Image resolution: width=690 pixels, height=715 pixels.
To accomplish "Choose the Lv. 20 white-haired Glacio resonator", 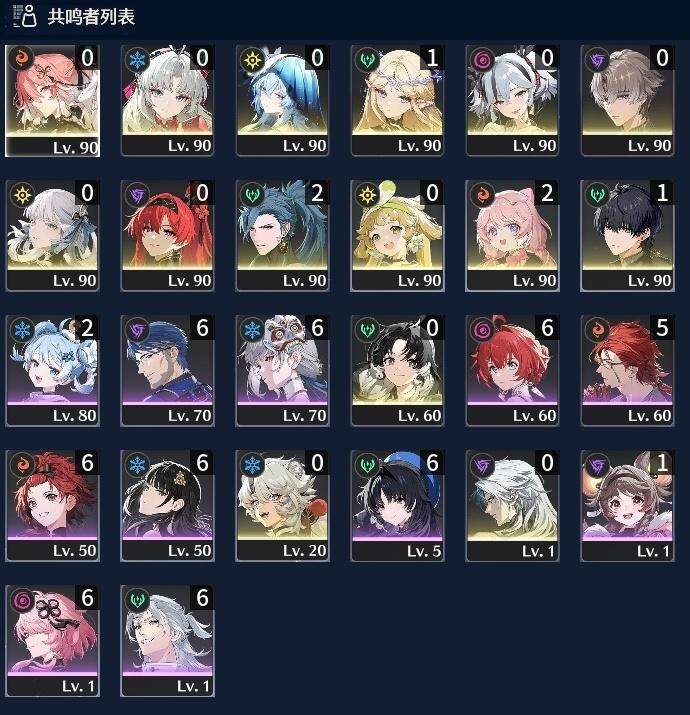I will pyautogui.click(x=282, y=505).
